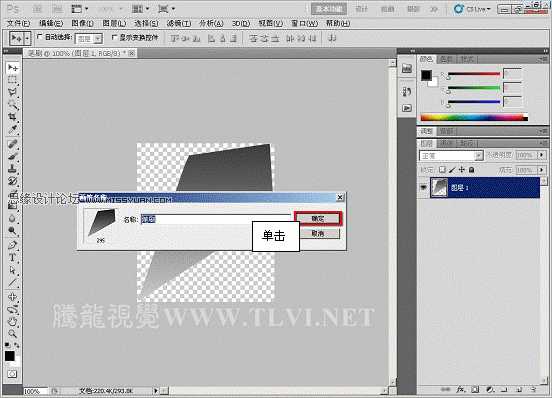
Task: Select the Pen tool
Action: click(12, 245)
